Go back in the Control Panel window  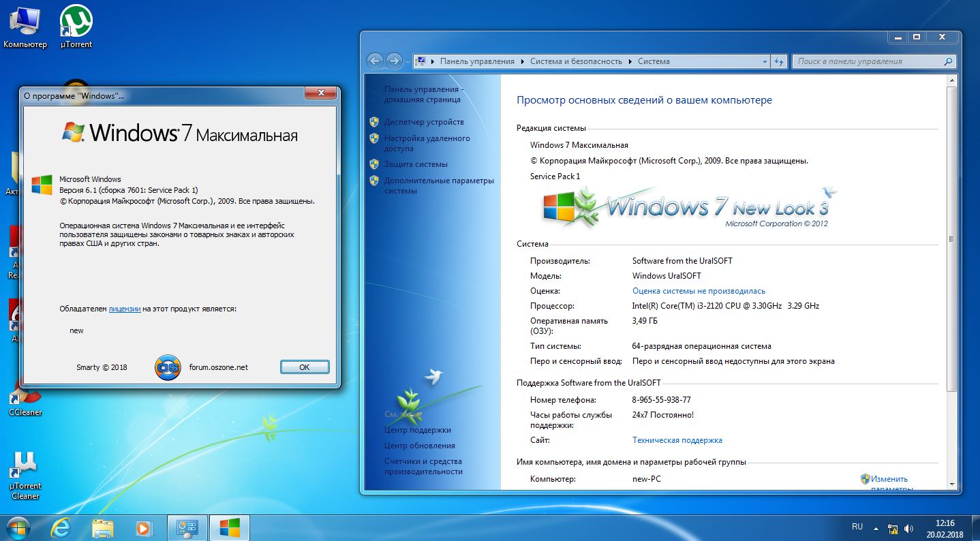pos(375,61)
